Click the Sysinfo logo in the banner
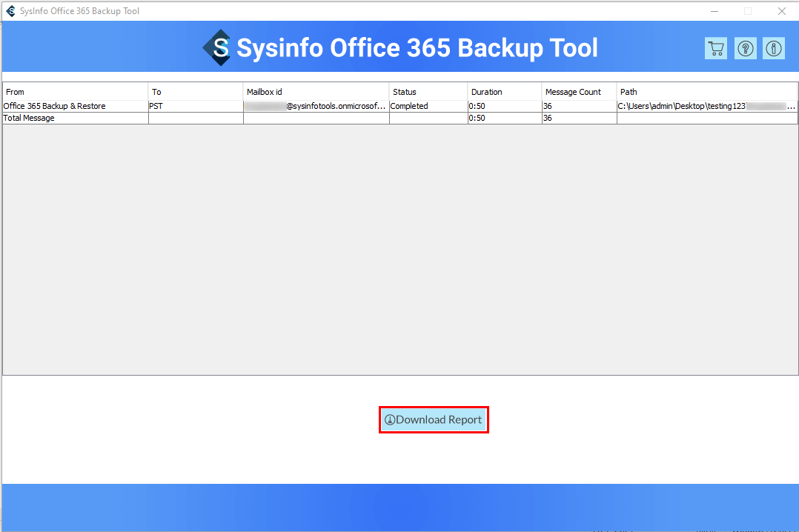The width and height of the screenshot is (799, 532). click(216, 48)
